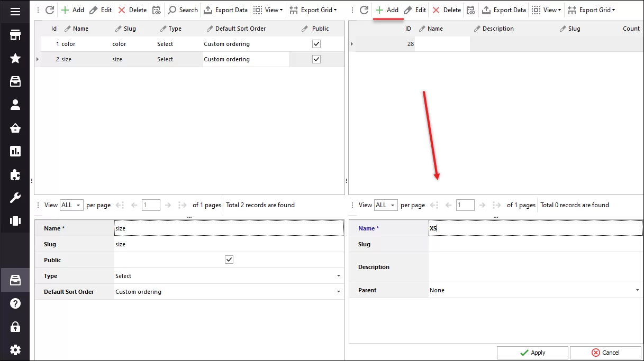644x361 pixels.
Task: Click the Cancel button
Action: (605, 352)
